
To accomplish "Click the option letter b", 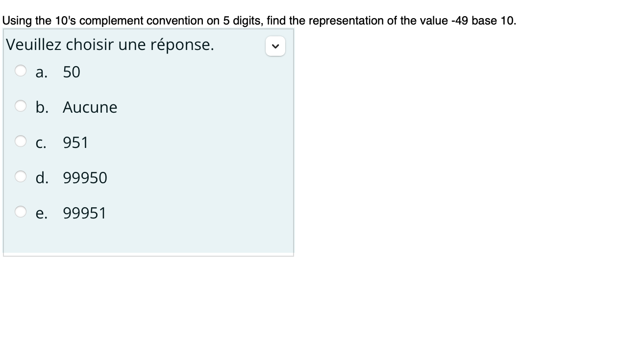I will 41,107.
